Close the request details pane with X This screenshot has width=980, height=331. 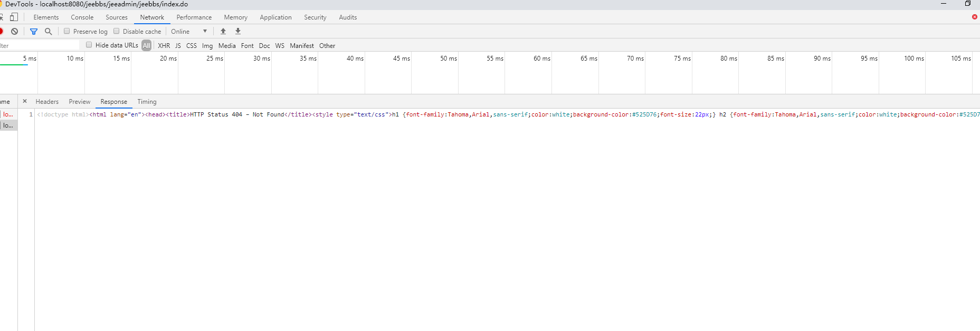point(25,101)
